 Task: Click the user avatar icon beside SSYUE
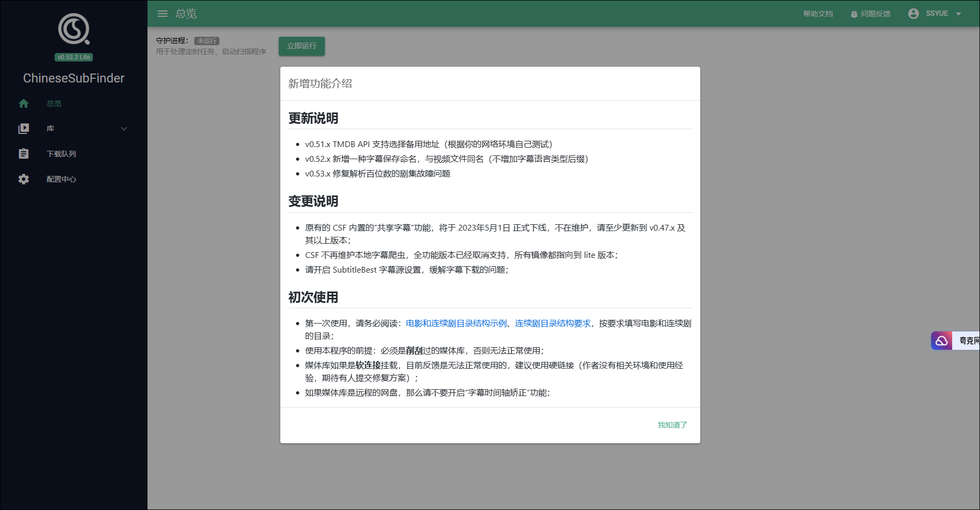[913, 14]
